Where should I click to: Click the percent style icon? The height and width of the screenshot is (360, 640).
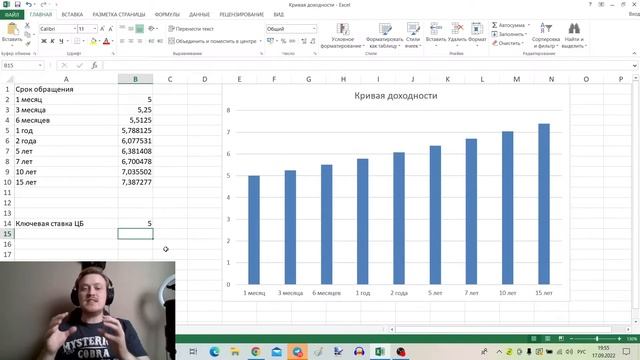[x=284, y=41]
